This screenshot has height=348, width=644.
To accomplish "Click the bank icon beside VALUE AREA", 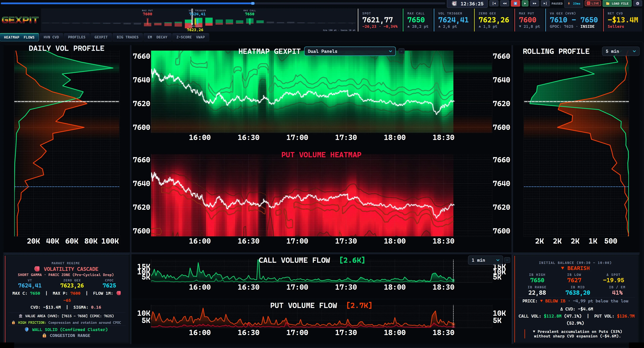I will (x=21, y=316).
